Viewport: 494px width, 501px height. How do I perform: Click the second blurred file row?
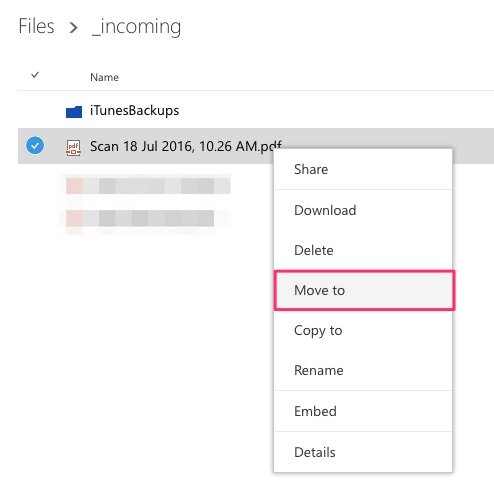click(x=140, y=218)
